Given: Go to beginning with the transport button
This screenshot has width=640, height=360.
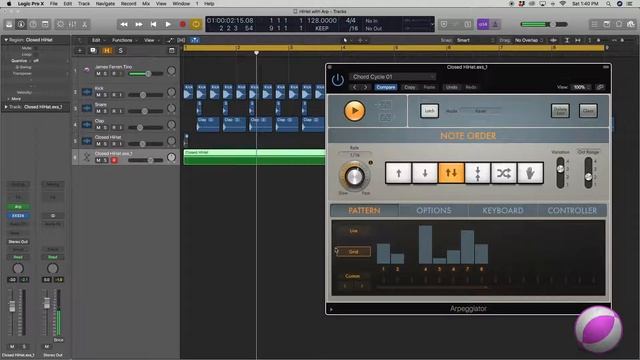Looking at the screenshot, I should coord(153,24).
